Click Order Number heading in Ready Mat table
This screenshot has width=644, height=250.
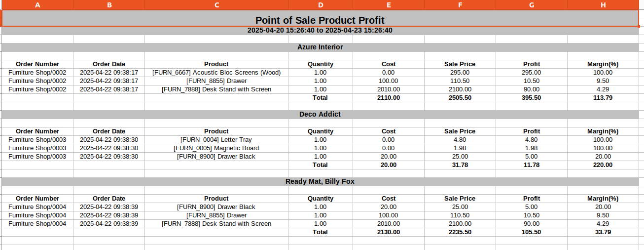coord(37,199)
